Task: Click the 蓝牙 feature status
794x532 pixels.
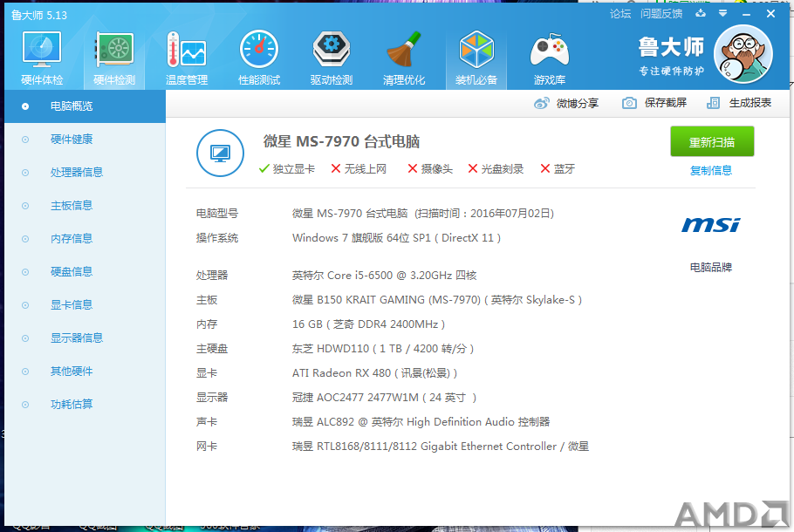Action: tap(558, 168)
